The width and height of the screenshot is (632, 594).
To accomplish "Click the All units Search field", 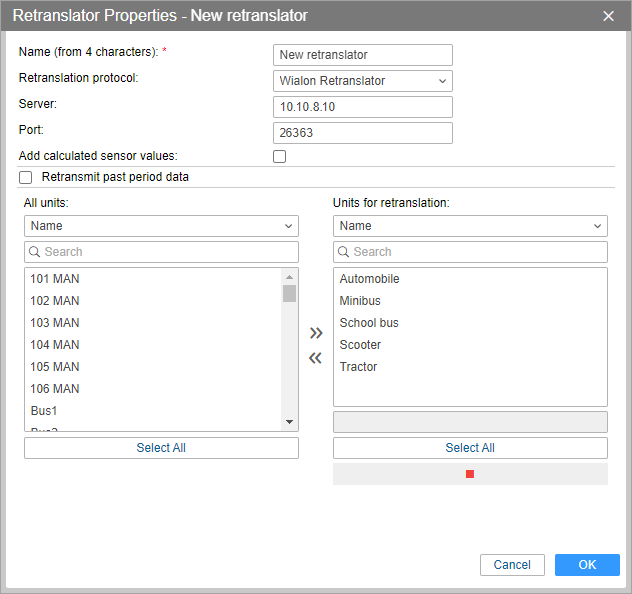I will tap(161, 252).
